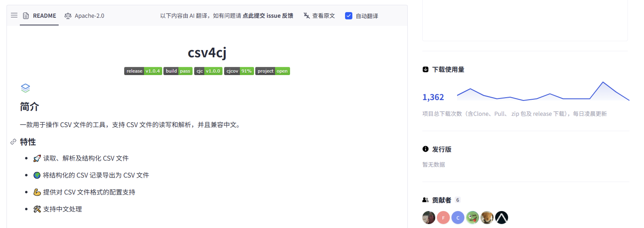Click the build pass badge

[x=178, y=71]
